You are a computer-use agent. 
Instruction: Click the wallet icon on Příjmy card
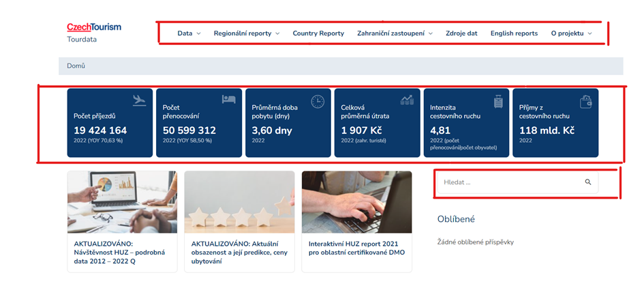pyautogui.click(x=585, y=102)
